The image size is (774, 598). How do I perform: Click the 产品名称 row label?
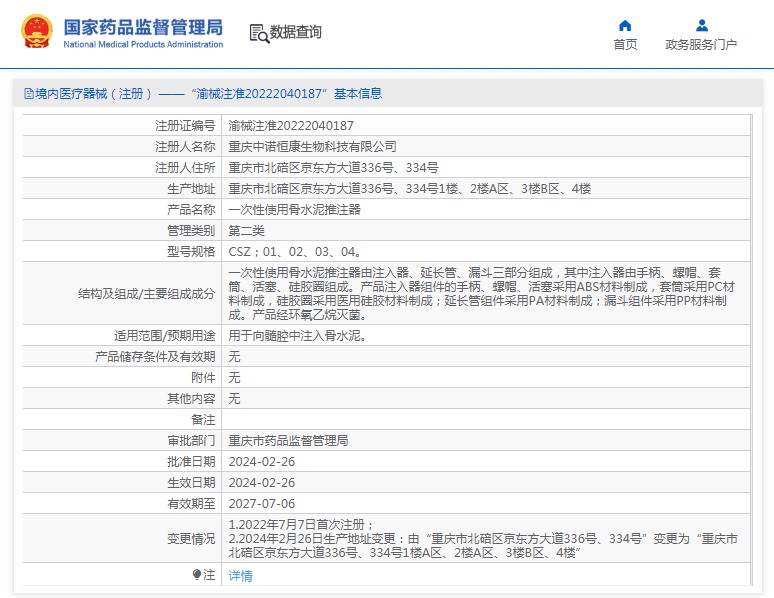pos(191,210)
